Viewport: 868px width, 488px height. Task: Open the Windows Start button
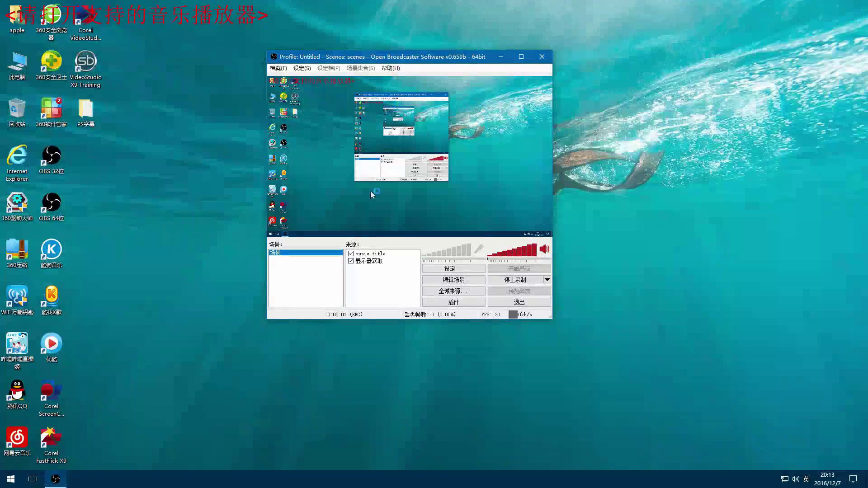click(11, 479)
